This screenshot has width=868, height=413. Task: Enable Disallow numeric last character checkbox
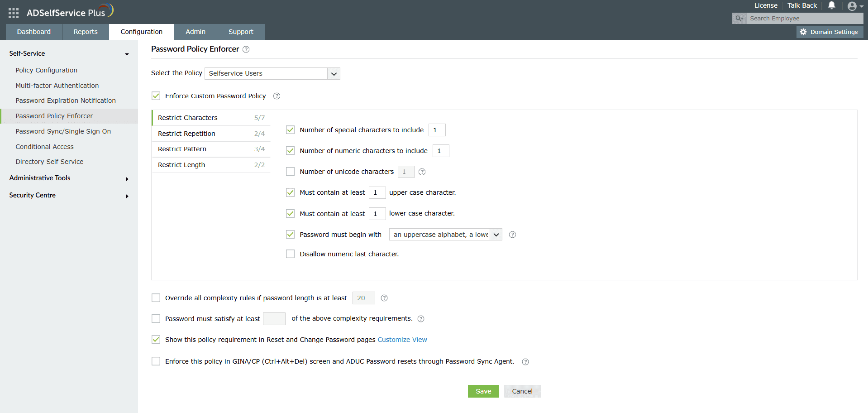pyautogui.click(x=291, y=254)
